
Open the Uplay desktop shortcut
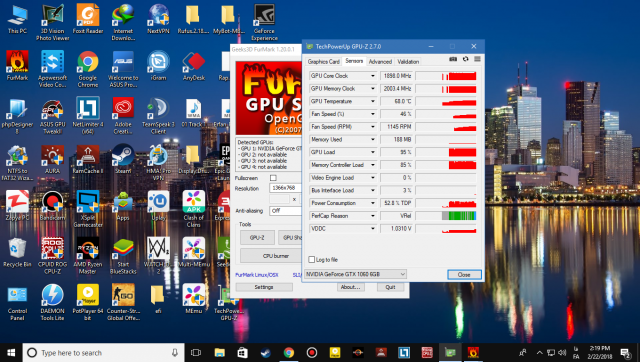click(158, 205)
